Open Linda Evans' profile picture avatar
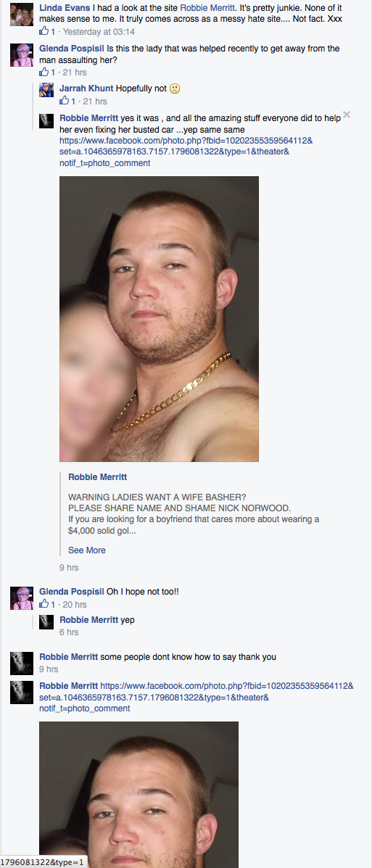 tap(22, 15)
